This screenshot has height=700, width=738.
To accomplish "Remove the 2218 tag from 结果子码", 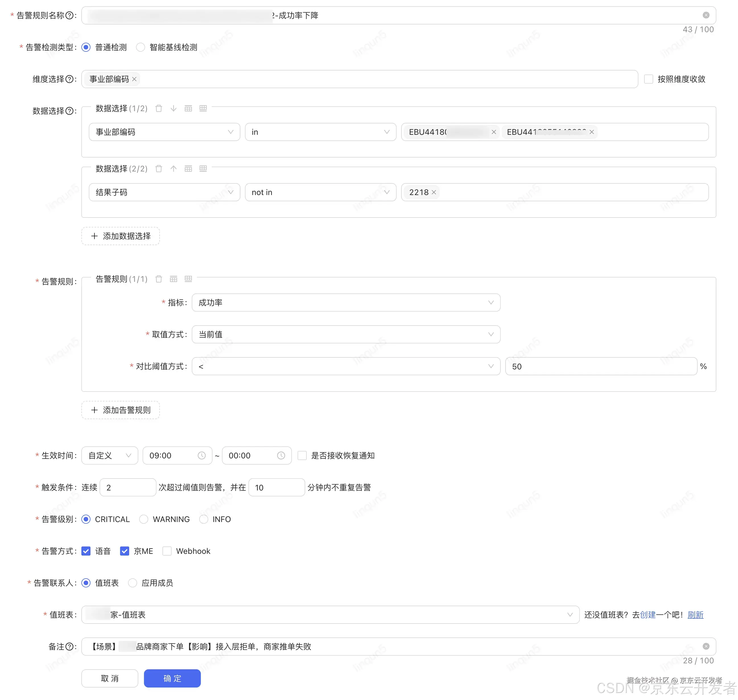I will coord(434,192).
